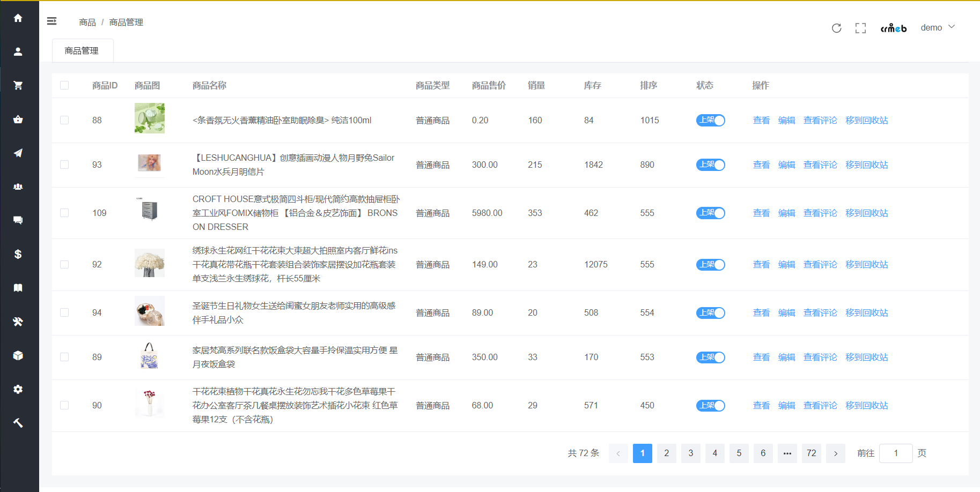Check the box for product 109
This screenshot has height=492, width=980.
[x=64, y=213]
